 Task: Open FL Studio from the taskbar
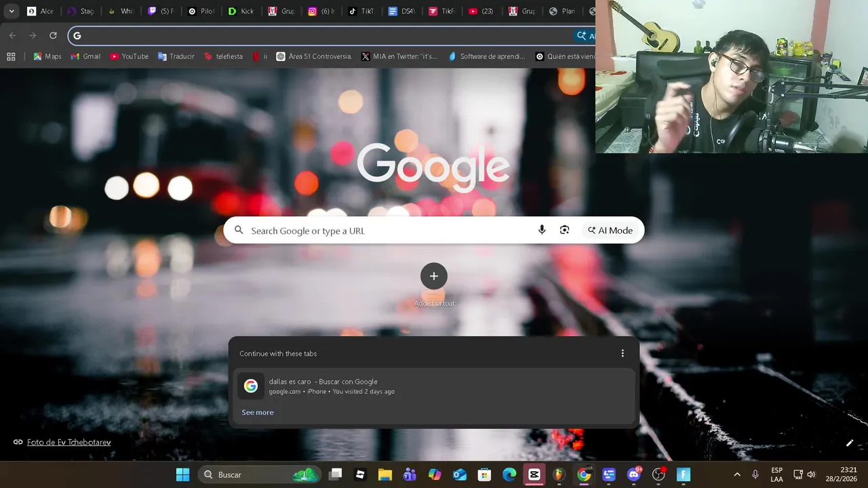(x=559, y=474)
